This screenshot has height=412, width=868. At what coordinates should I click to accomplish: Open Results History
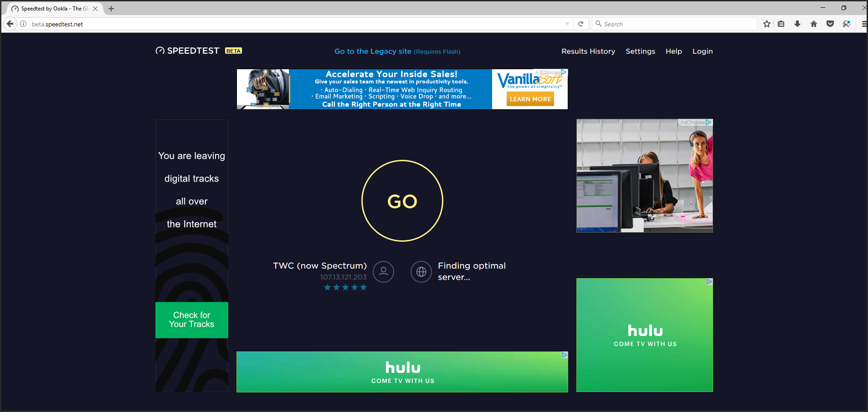coord(588,51)
